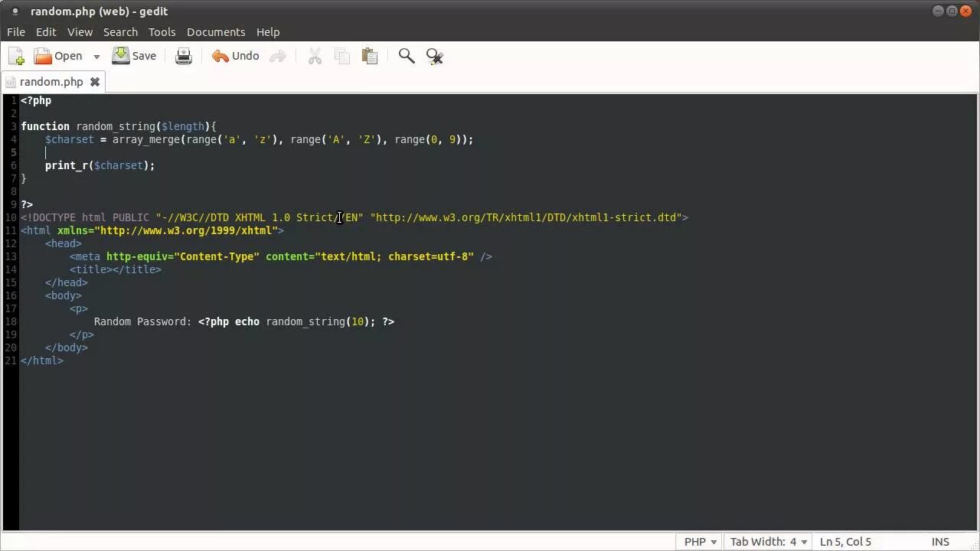
Task: Open the Help menu
Action: [x=268, y=32]
